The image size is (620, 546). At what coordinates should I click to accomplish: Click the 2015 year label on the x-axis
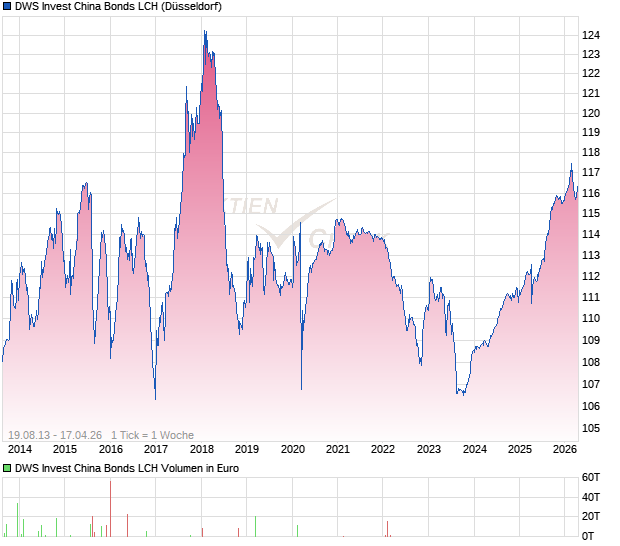[65, 450]
